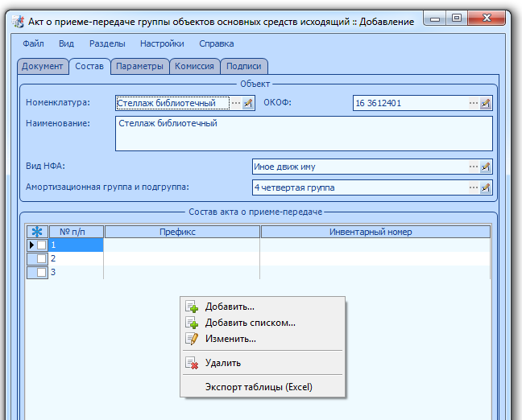
Task: Choose Экспорт таблицы (Excel) from context menu
Action: tap(263, 387)
